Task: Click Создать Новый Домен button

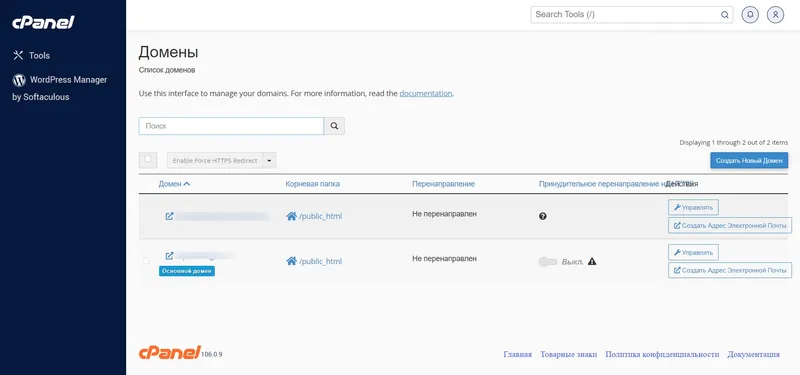Action: [x=749, y=160]
